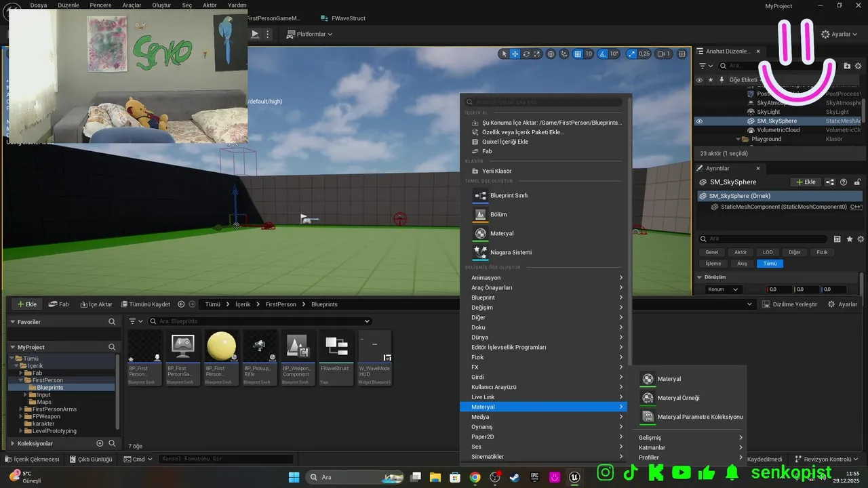Click the world/local coordinate globe icon
Viewport: 868px width, 488px height.
[x=551, y=54]
